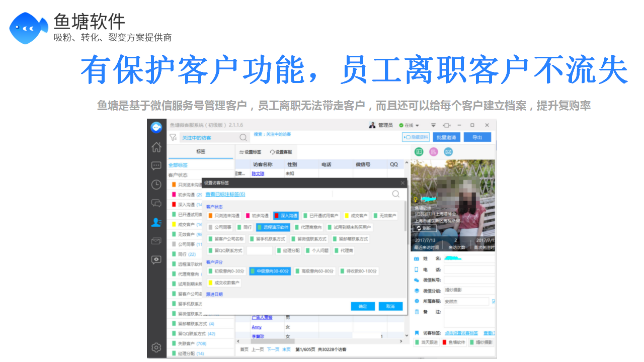Click blue mail icon above photo
This screenshot has height=362, width=644.
(x=448, y=152)
